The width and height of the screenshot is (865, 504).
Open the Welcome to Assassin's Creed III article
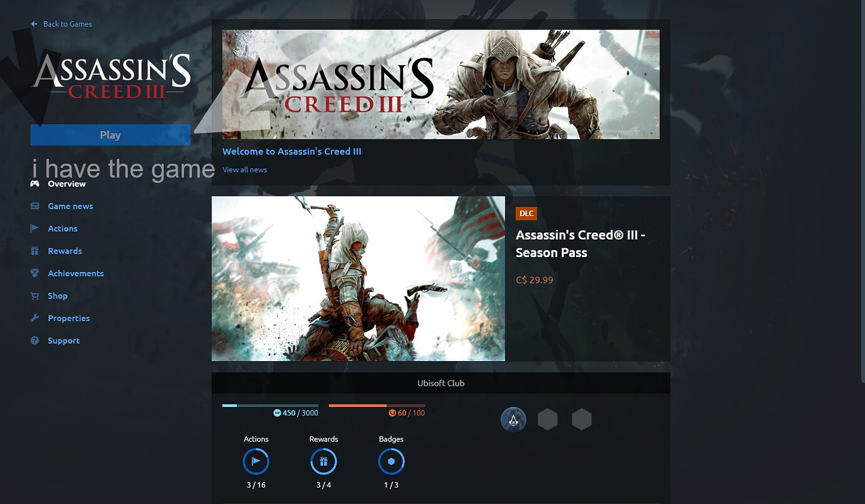pos(291,151)
